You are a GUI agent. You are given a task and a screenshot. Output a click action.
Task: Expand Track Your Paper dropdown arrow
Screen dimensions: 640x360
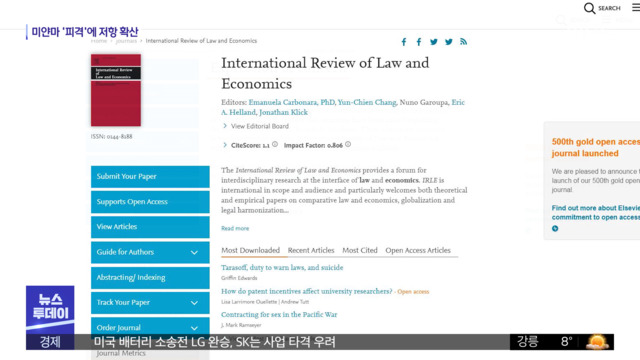[194, 303]
